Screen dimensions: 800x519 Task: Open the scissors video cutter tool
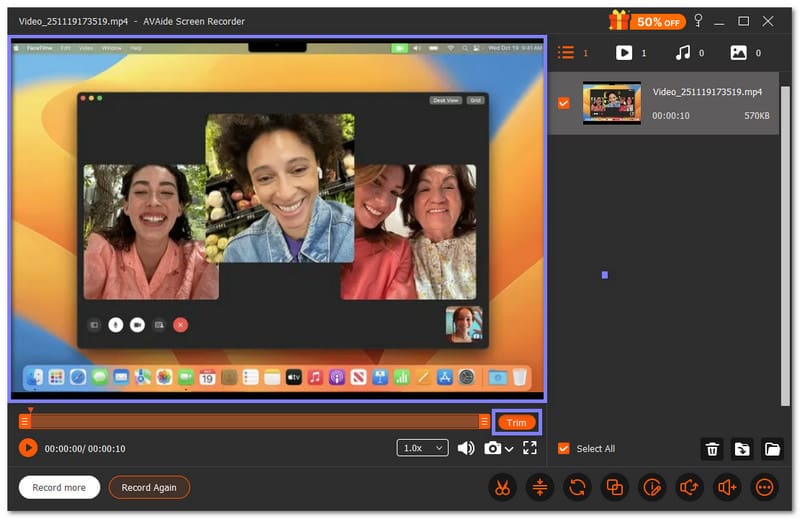501,488
